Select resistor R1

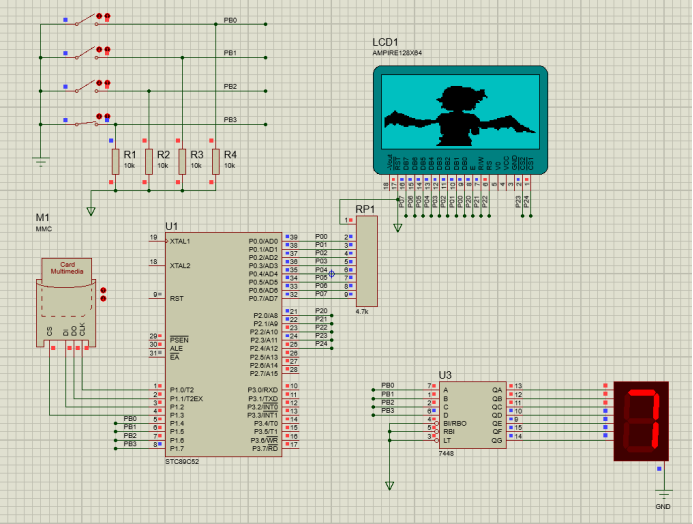[116, 160]
